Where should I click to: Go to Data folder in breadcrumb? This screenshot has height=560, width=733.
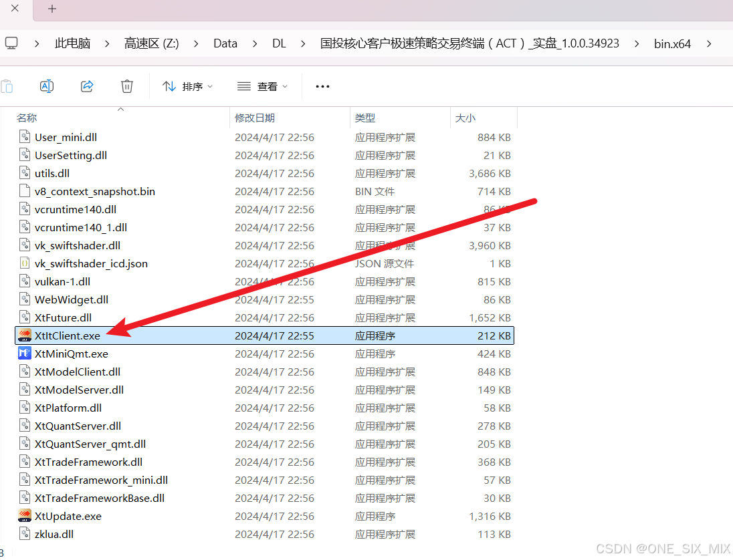[225, 43]
